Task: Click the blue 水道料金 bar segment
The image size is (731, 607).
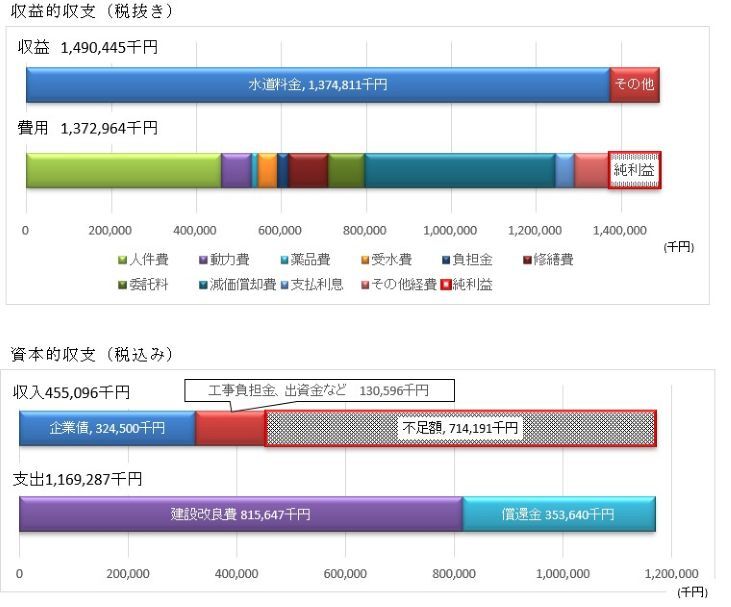Action: (317, 85)
